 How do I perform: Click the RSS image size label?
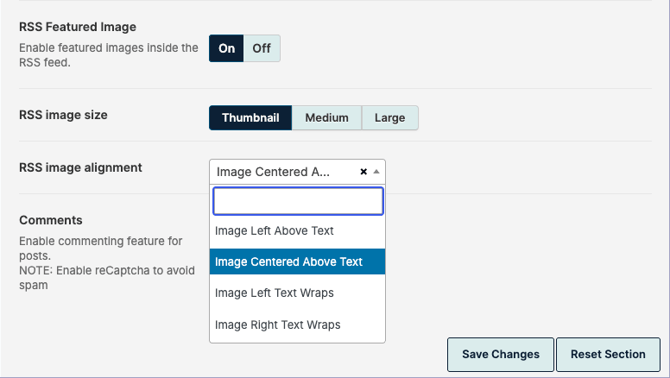coord(63,115)
